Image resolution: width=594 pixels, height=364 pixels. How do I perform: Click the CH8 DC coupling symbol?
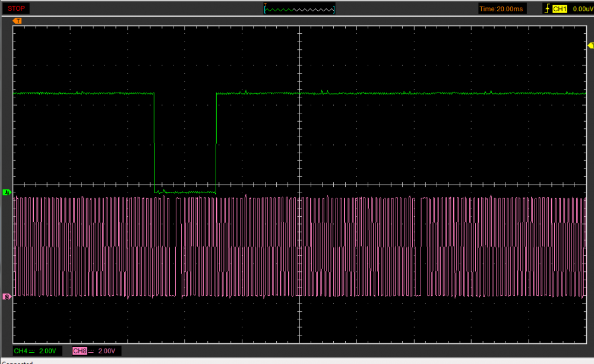(x=91, y=351)
